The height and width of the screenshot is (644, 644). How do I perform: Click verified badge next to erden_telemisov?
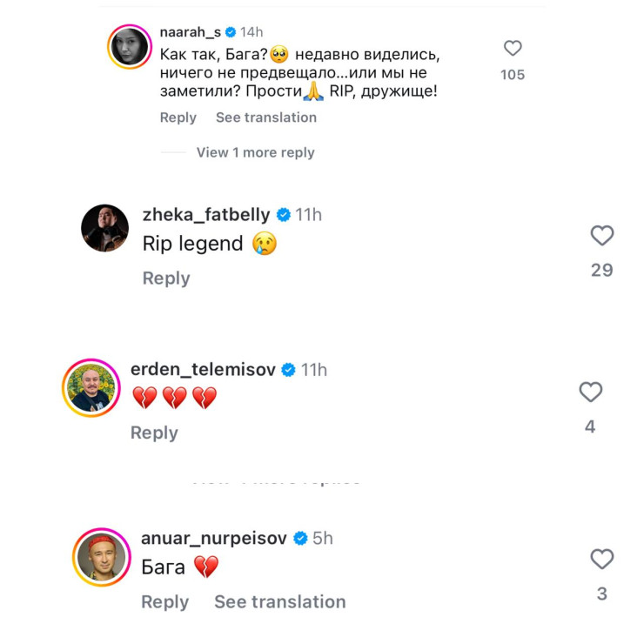point(288,370)
